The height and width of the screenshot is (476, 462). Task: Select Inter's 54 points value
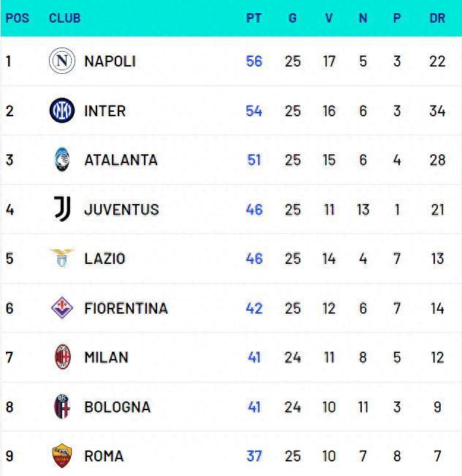coord(254,111)
